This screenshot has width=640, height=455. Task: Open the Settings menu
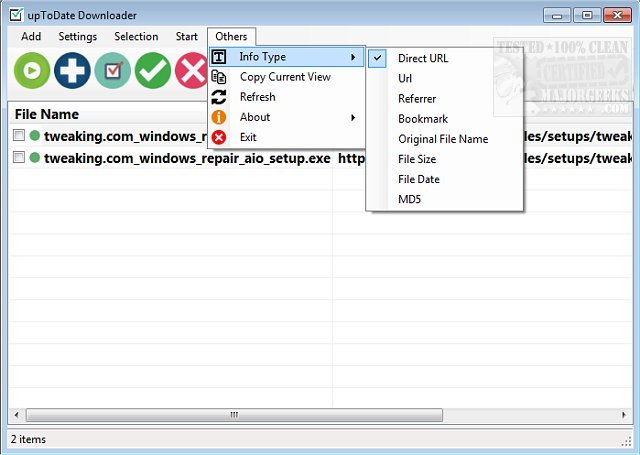tap(78, 36)
